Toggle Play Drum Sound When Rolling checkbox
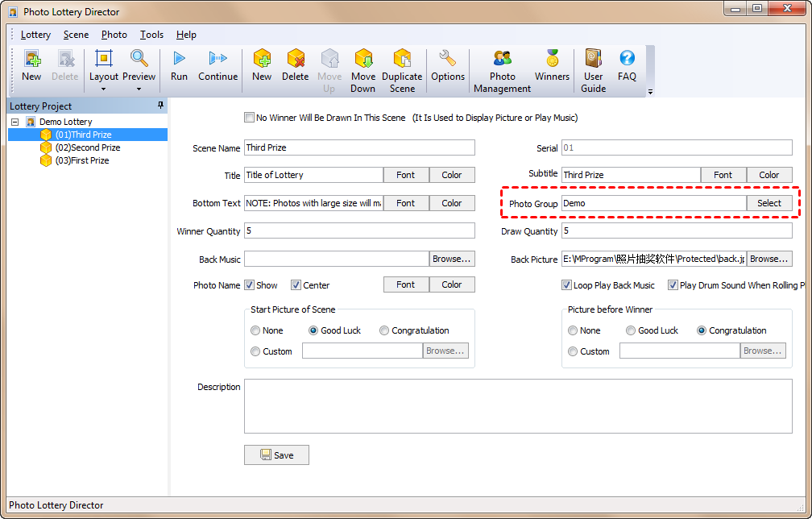 click(x=673, y=284)
